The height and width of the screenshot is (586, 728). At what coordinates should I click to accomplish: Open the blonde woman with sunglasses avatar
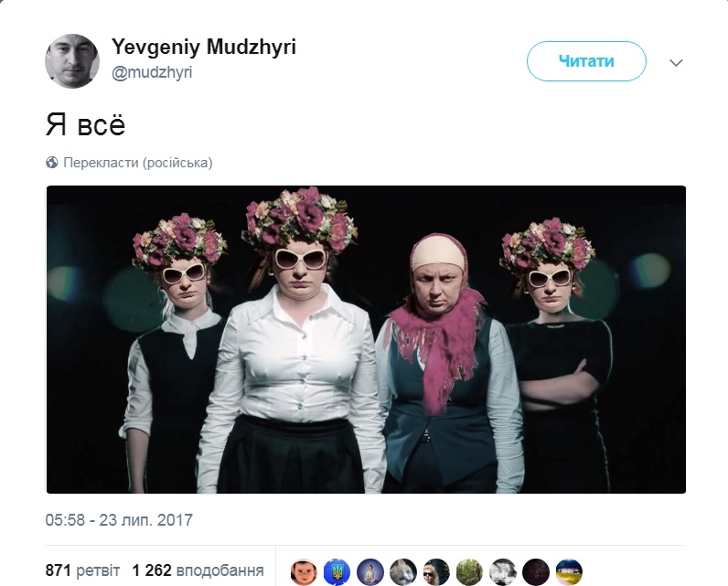tap(436, 572)
